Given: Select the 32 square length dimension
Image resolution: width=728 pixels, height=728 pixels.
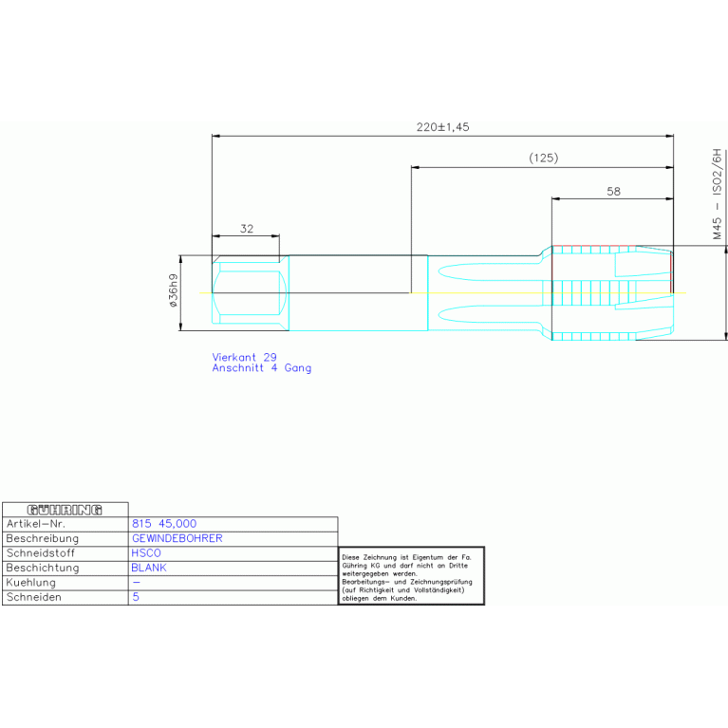Looking at the screenshot, I should tap(247, 229).
